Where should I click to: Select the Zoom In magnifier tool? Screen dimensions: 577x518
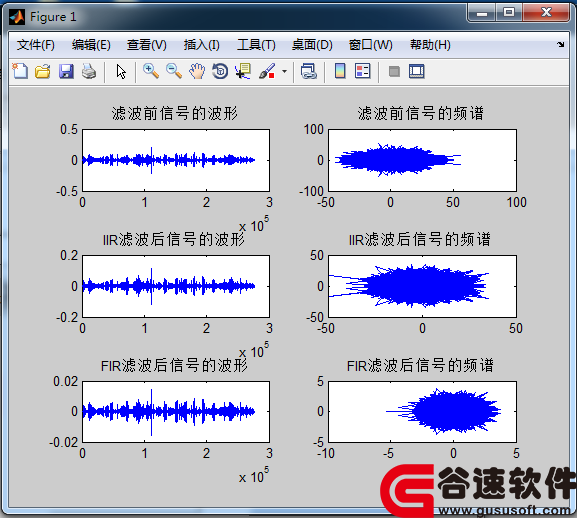tap(151, 71)
